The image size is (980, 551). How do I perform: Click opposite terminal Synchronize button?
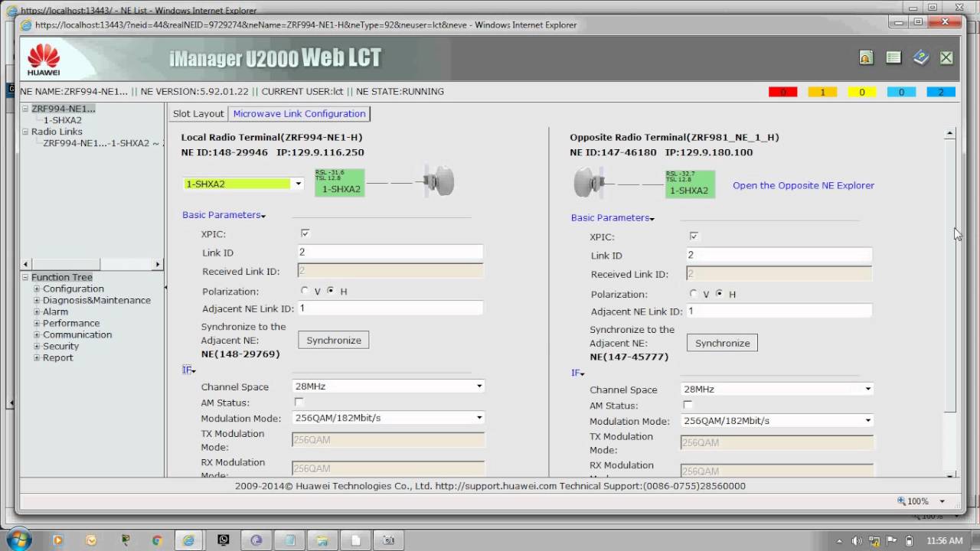(x=722, y=343)
